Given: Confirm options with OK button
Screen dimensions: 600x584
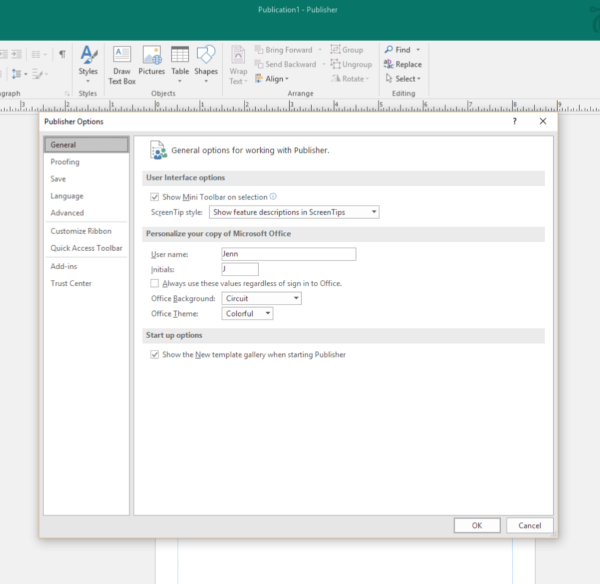Looking at the screenshot, I should click(477, 525).
